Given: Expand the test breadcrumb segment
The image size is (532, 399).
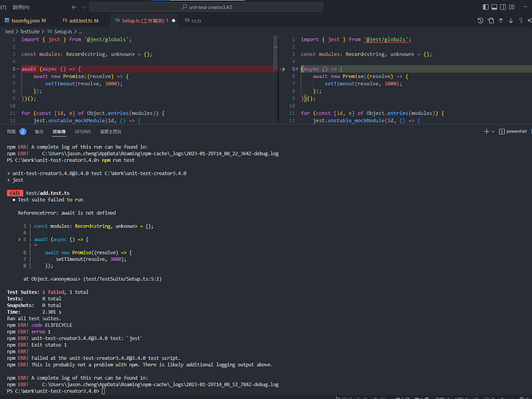Looking at the screenshot, I should (x=10, y=31).
